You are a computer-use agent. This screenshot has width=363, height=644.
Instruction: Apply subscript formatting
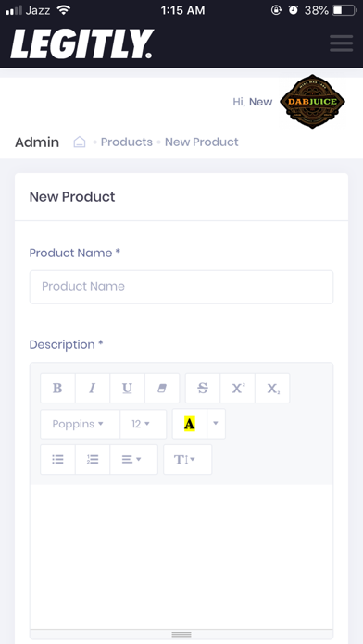272,388
